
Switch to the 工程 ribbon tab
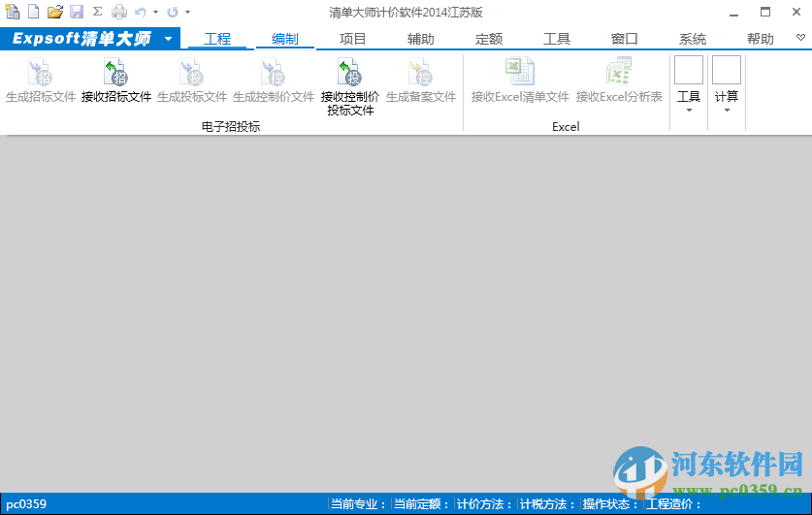pos(217,39)
